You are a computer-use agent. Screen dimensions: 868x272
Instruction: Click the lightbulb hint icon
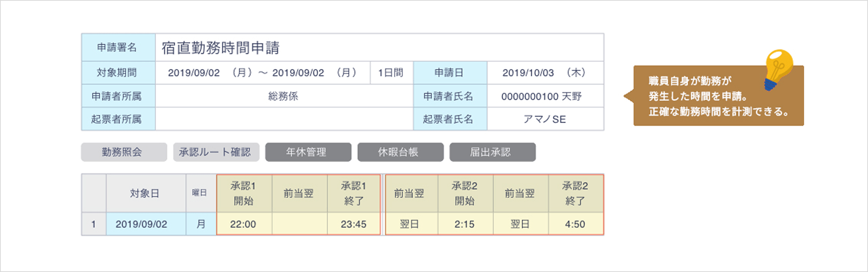tap(778, 70)
